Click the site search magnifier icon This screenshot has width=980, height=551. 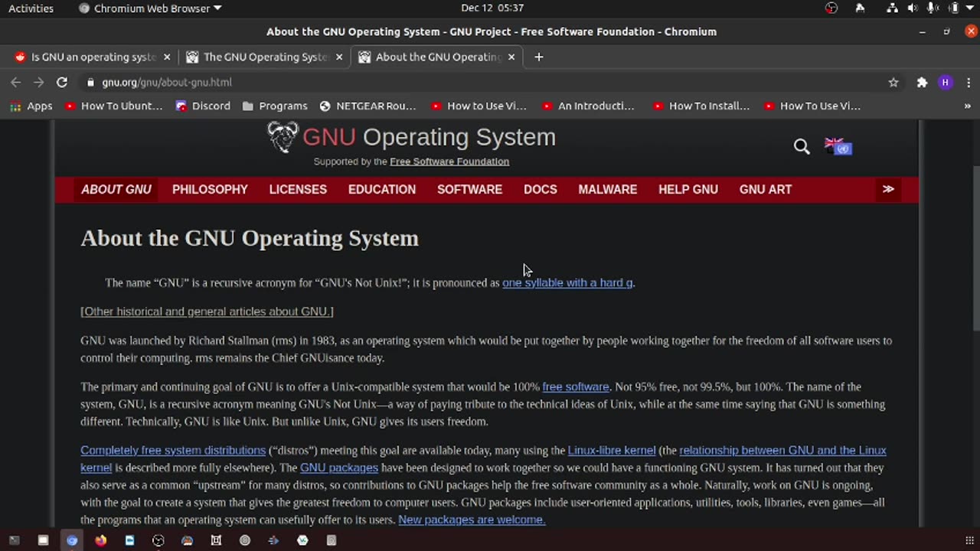[802, 146]
